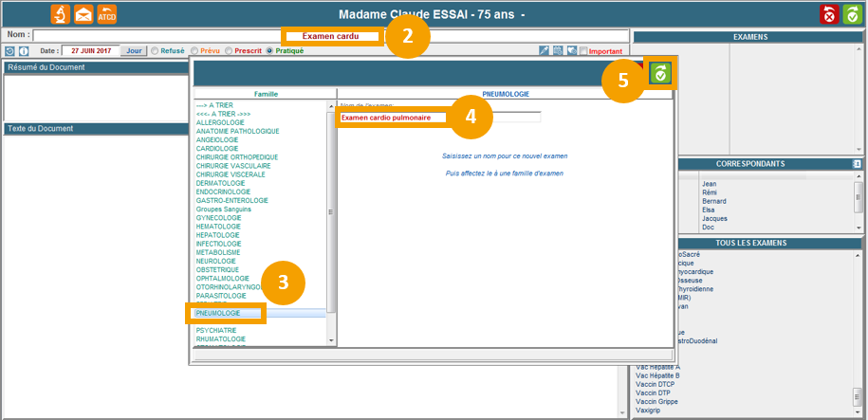Click the refresh icon left of info icon
Viewport: 868px width, 420px height.
(x=10, y=51)
